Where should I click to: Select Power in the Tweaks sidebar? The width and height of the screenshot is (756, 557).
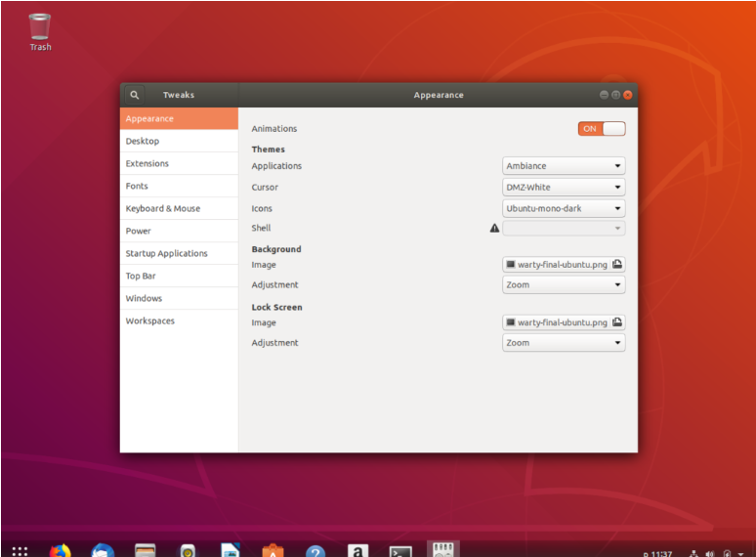(179, 231)
